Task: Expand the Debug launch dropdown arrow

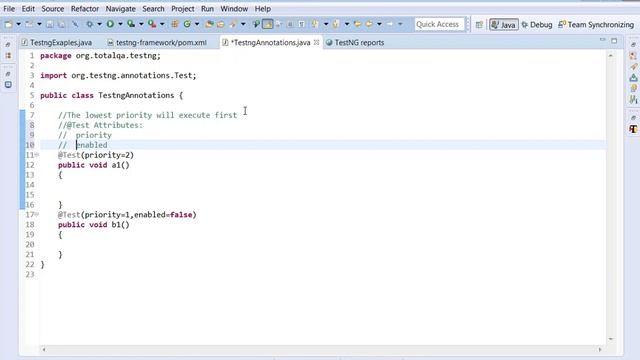Action: pos(99,24)
